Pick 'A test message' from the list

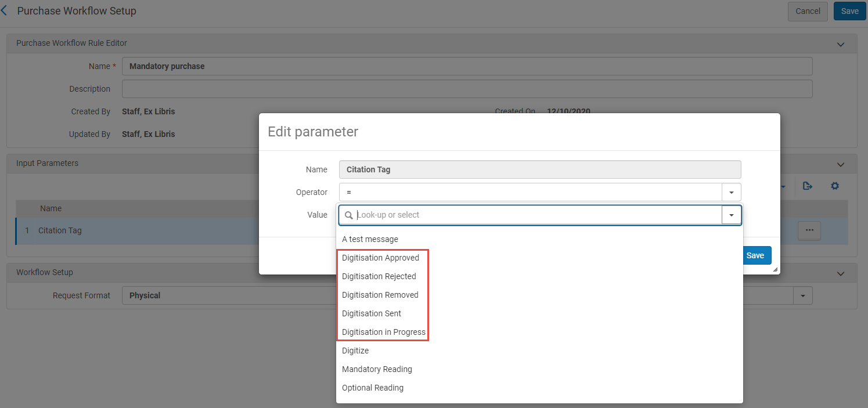pyautogui.click(x=370, y=239)
